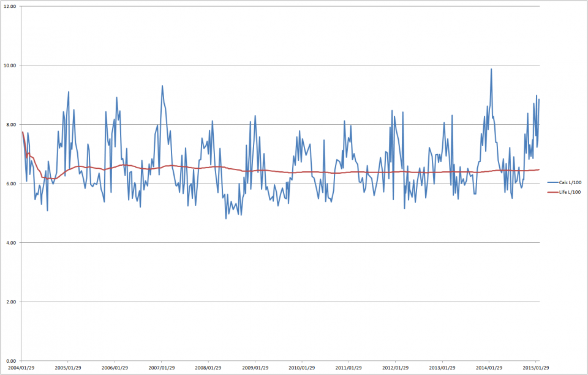This screenshot has width=588, height=375.
Task: Click the blue Calc L/100 legend line marker
Action: (x=552, y=182)
